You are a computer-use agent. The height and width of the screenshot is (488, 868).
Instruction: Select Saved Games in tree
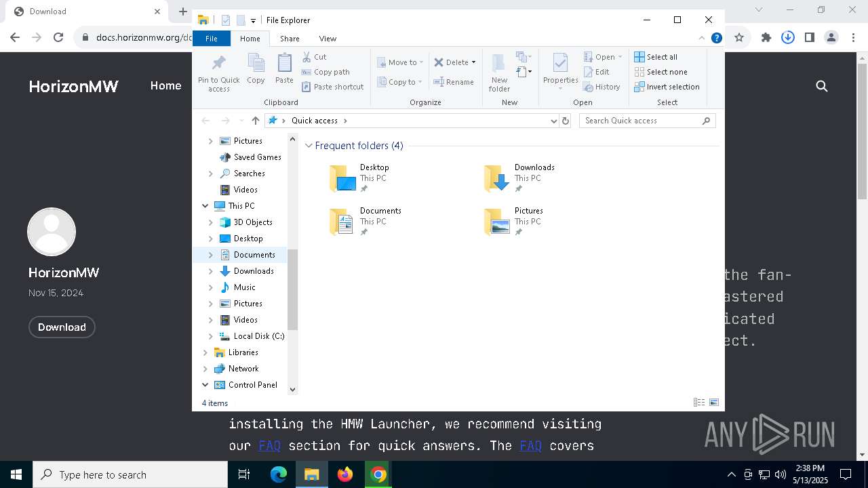pos(257,157)
